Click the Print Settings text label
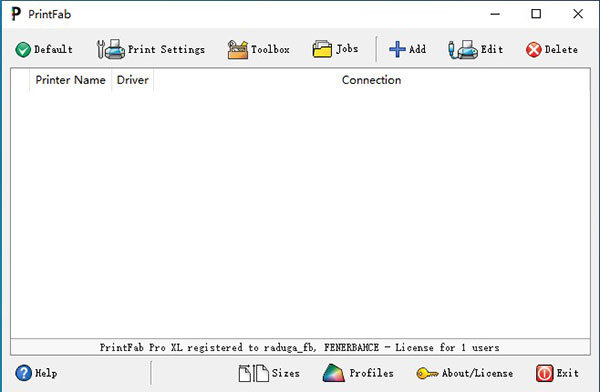Screen dimensions: 600x392 pos(166,49)
